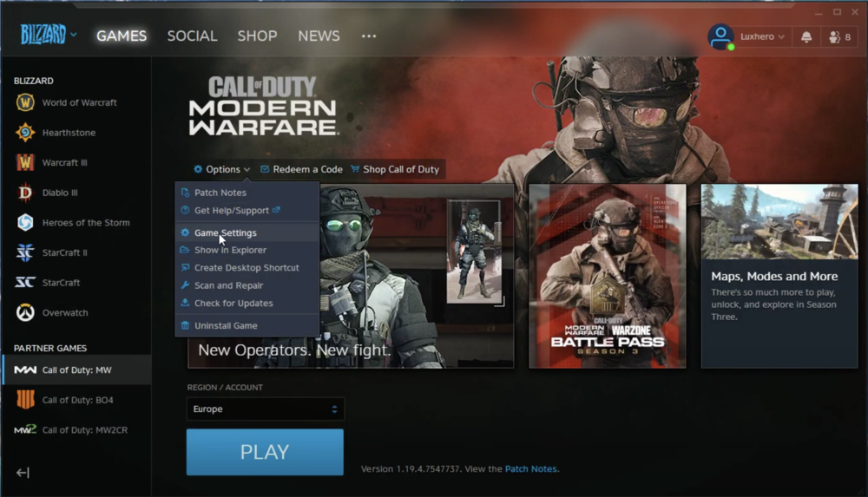Click the Uninstall Game trash icon
This screenshot has height=497, width=868.
tap(186, 325)
